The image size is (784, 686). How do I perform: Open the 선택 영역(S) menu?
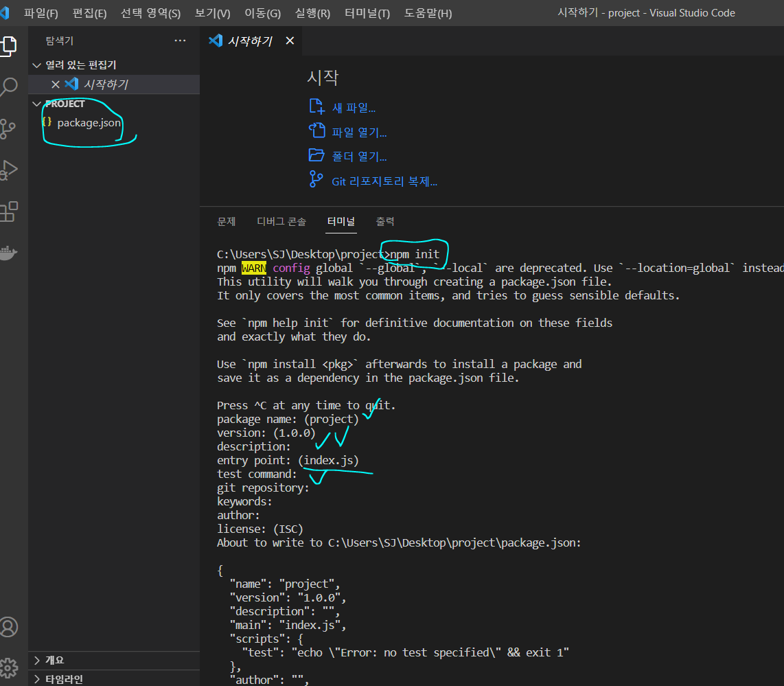click(150, 14)
